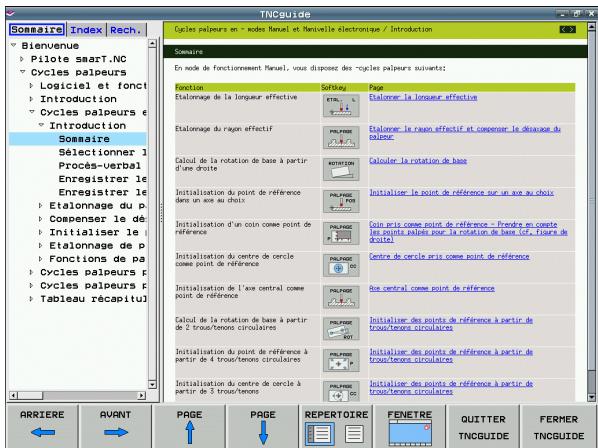Click the PALPAGE ROT softkey icon
Image resolution: width=598 pixels, height=448 pixels.
point(341,329)
